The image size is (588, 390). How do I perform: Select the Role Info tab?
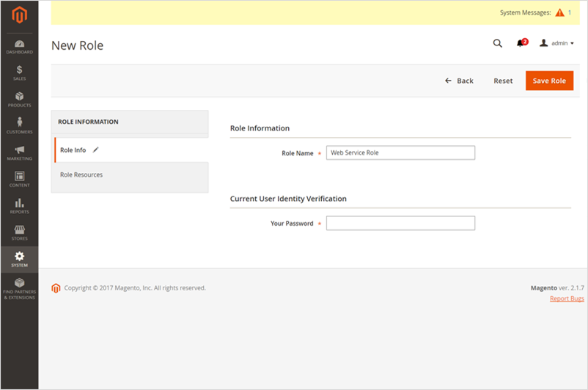coord(73,150)
